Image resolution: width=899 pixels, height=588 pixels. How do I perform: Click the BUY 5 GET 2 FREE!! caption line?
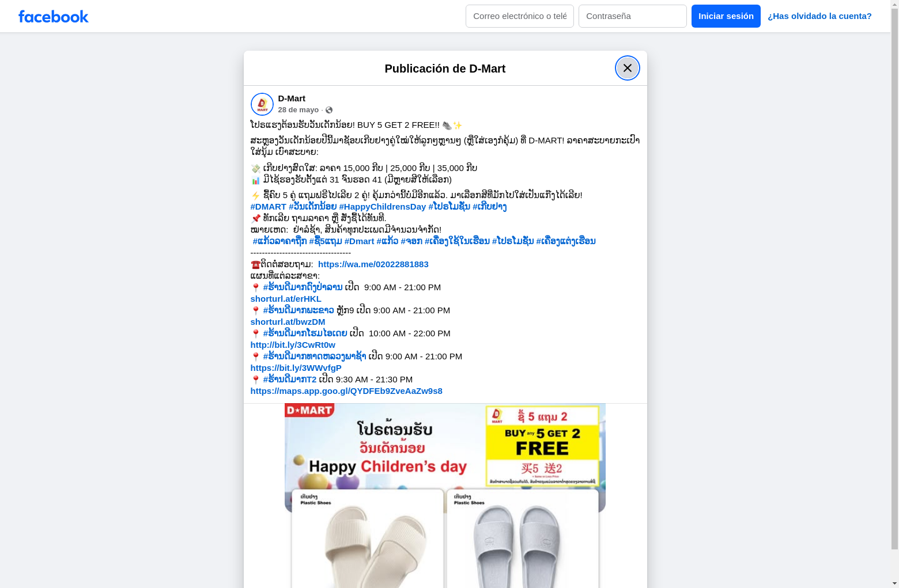click(356, 125)
